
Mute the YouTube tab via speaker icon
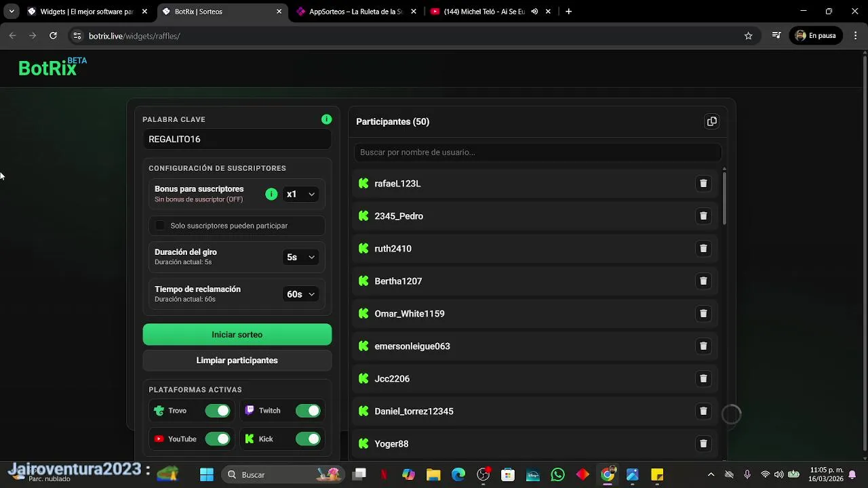pos(534,12)
